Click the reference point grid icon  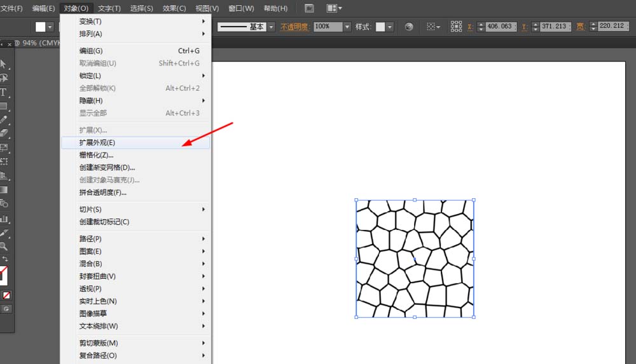456,27
